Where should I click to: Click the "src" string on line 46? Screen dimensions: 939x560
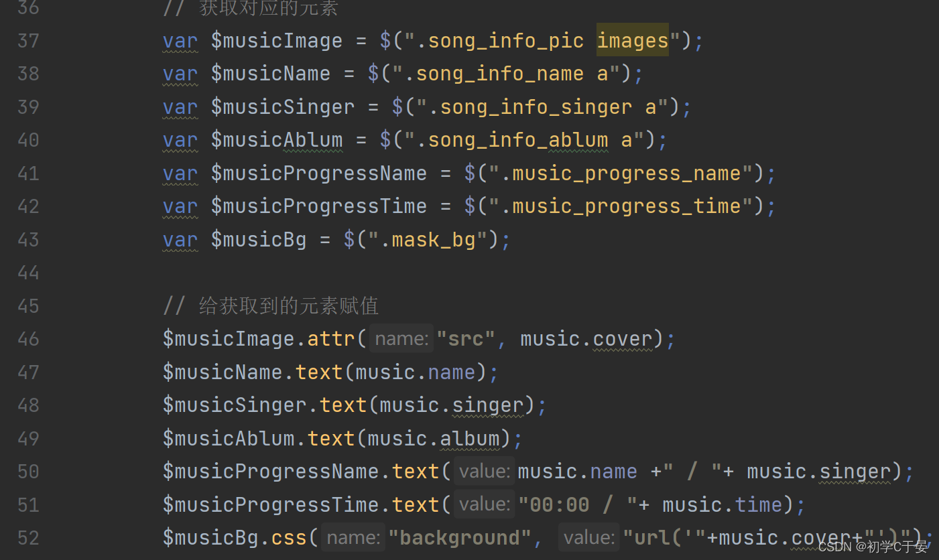(466, 339)
